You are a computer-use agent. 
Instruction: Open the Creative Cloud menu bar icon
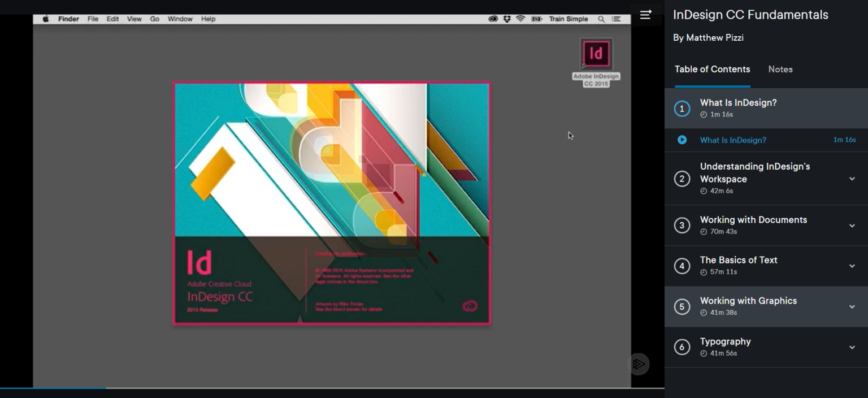click(493, 19)
